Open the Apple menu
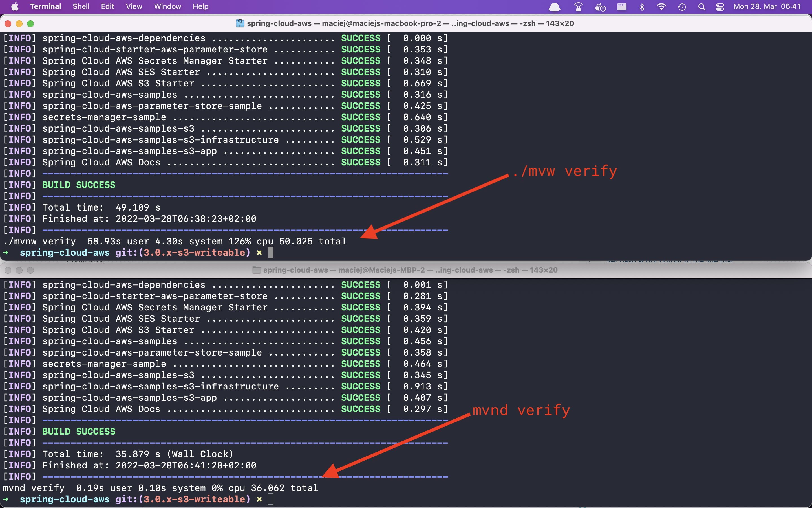The image size is (812, 508). click(15, 7)
